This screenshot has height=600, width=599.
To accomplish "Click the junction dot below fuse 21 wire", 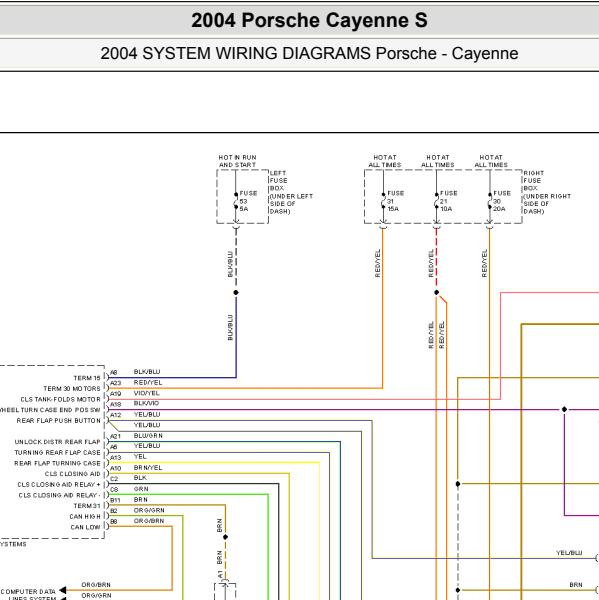I will 437,293.
